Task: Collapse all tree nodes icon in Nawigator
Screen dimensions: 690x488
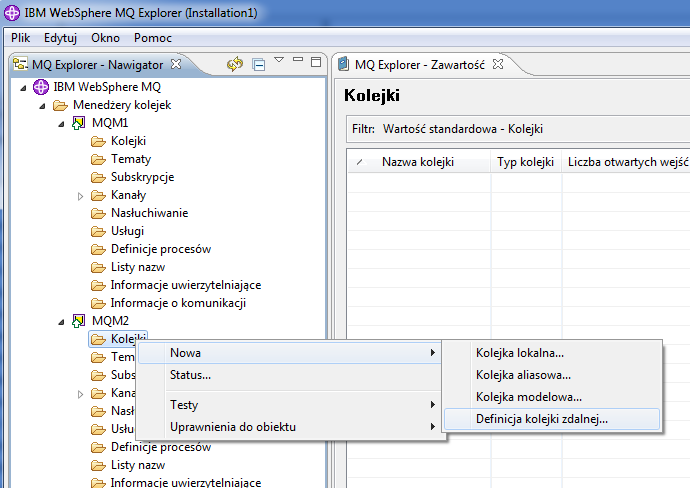Action: 259,65
